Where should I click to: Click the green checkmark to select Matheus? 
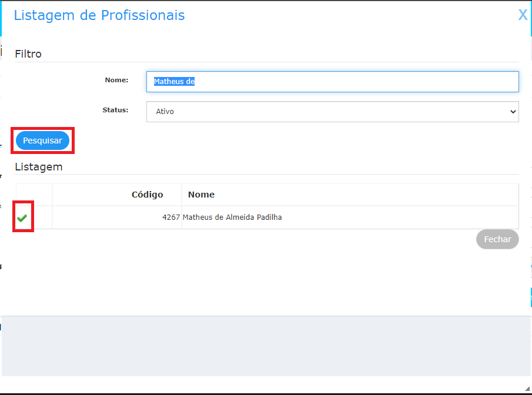tap(22, 218)
